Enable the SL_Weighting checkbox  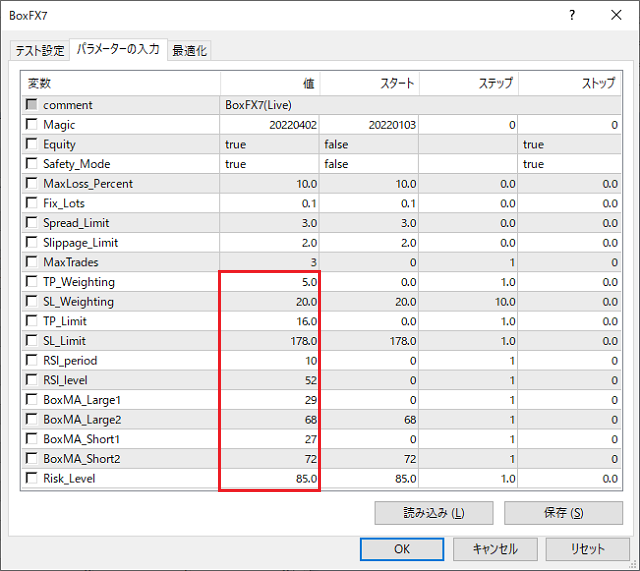(31, 301)
